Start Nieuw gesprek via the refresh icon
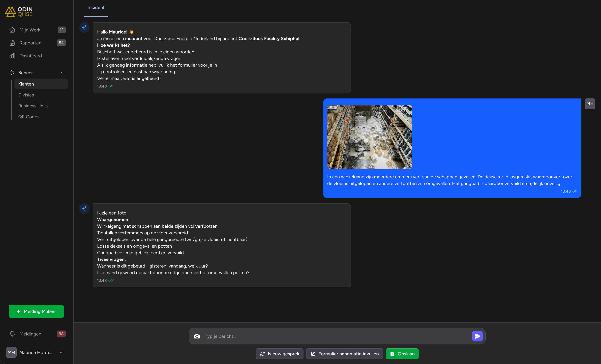The image size is (601, 364). point(279,354)
